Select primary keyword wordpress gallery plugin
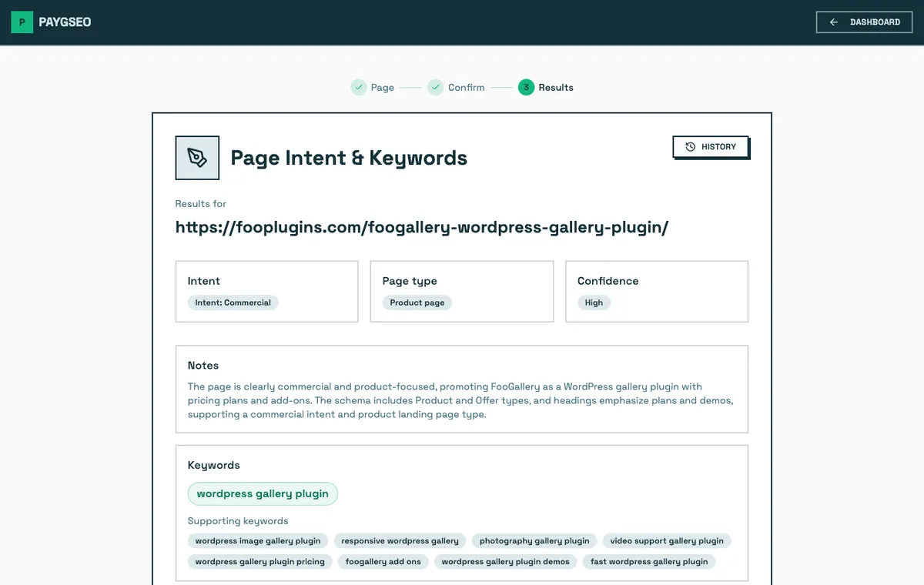Screen dimensions: 924x585 coord(263,493)
